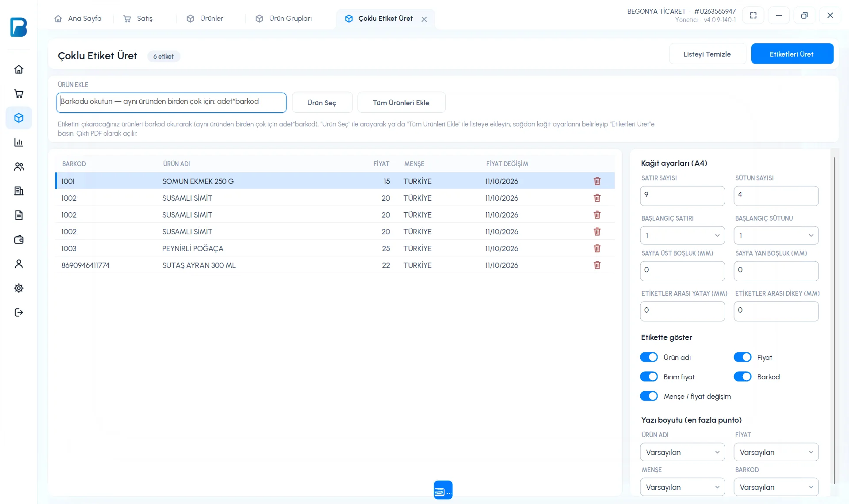Open the settings gear sidebar icon
Screen dimensions: 849x504
tap(19, 288)
